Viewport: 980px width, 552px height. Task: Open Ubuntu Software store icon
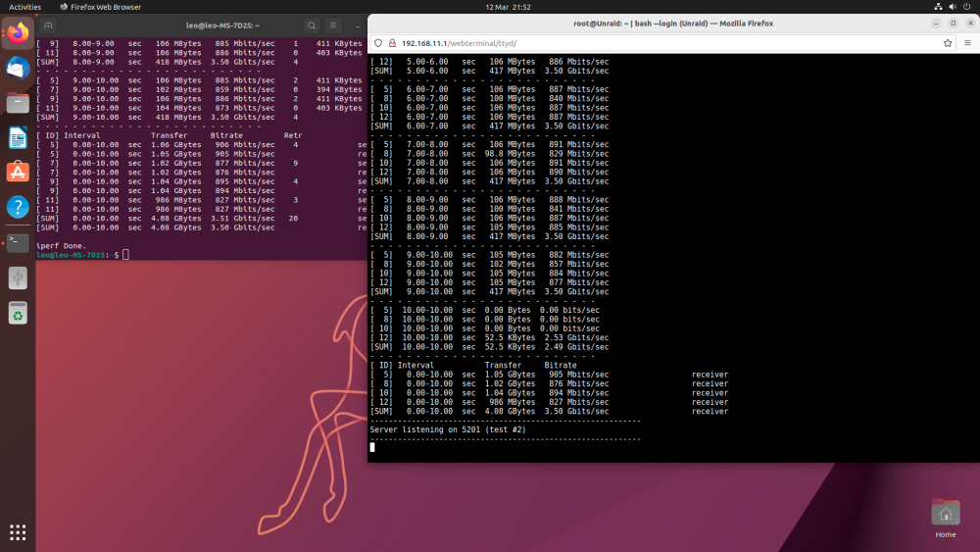click(x=18, y=172)
